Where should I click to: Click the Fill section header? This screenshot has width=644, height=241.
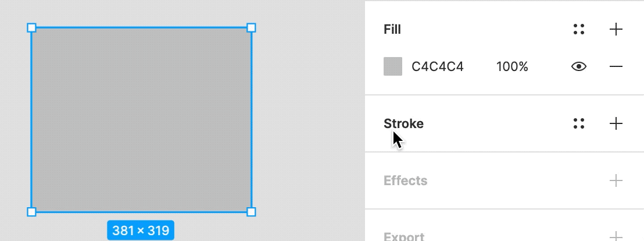(392, 30)
